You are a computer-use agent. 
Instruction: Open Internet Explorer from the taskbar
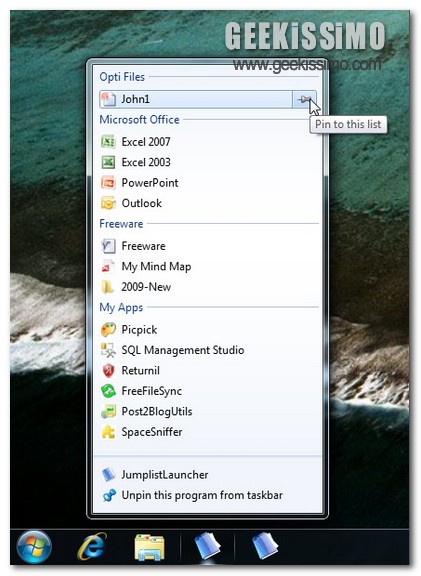coord(92,546)
